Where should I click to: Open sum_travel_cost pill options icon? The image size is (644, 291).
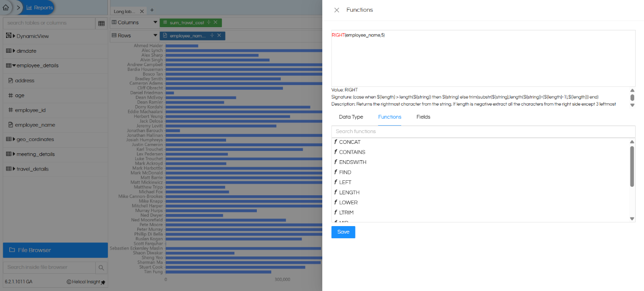pos(209,22)
